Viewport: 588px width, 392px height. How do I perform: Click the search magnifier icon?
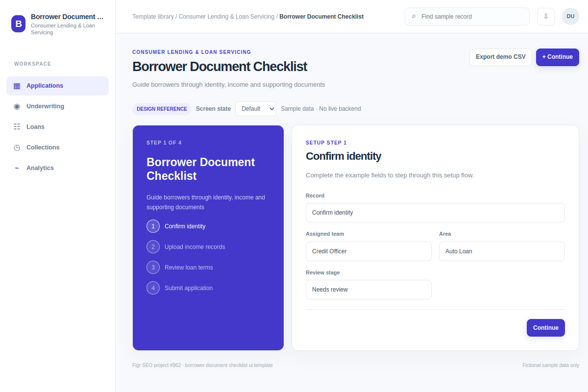414,17
